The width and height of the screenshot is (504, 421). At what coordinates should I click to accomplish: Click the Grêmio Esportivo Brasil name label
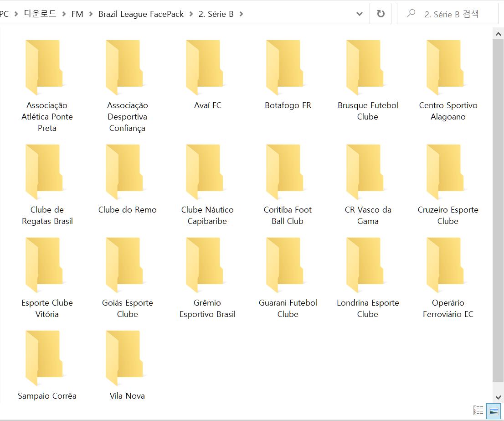208,308
